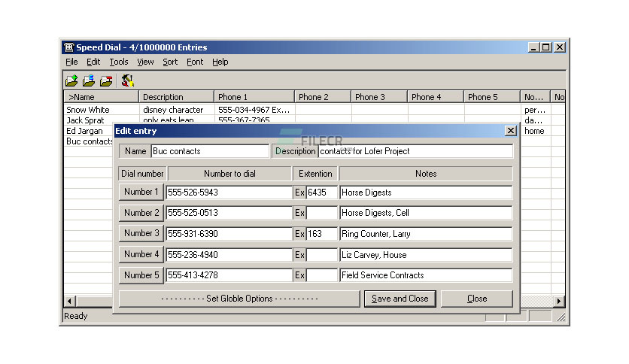
Task: Click the Phone 5 column header
Action: [493, 97]
